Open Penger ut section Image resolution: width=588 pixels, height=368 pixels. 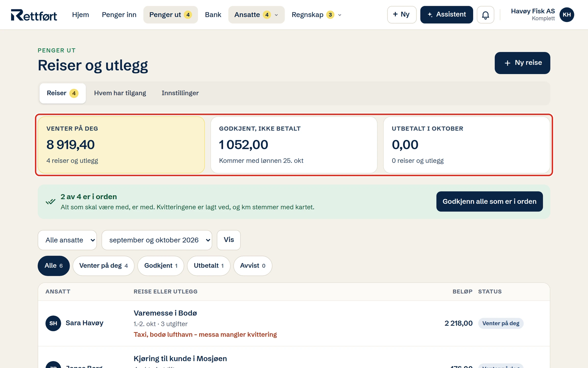[x=171, y=15]
